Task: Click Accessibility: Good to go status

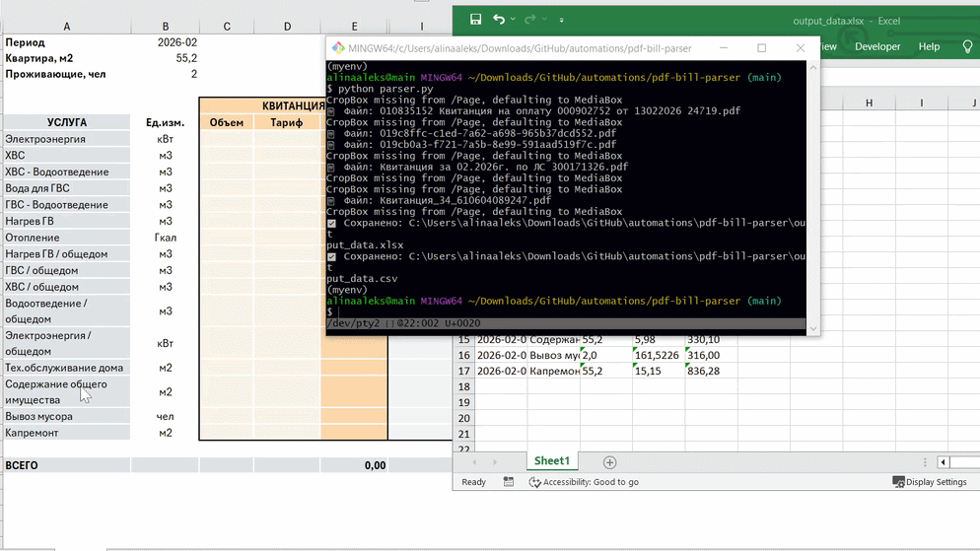Action: pos(584,482)
